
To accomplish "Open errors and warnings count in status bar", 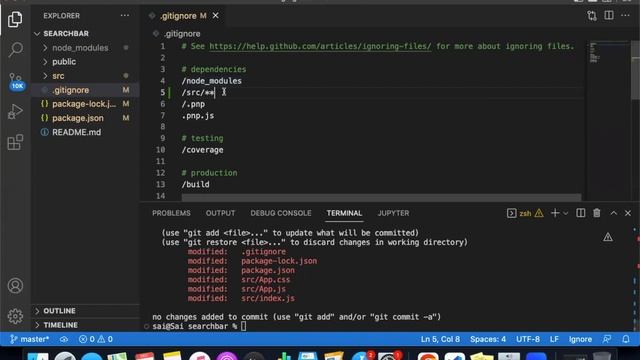I will click(x=96, y=339).
